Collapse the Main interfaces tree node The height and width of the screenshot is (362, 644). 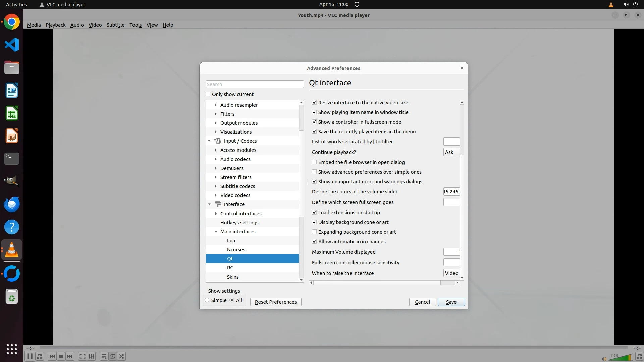[216, 232]
